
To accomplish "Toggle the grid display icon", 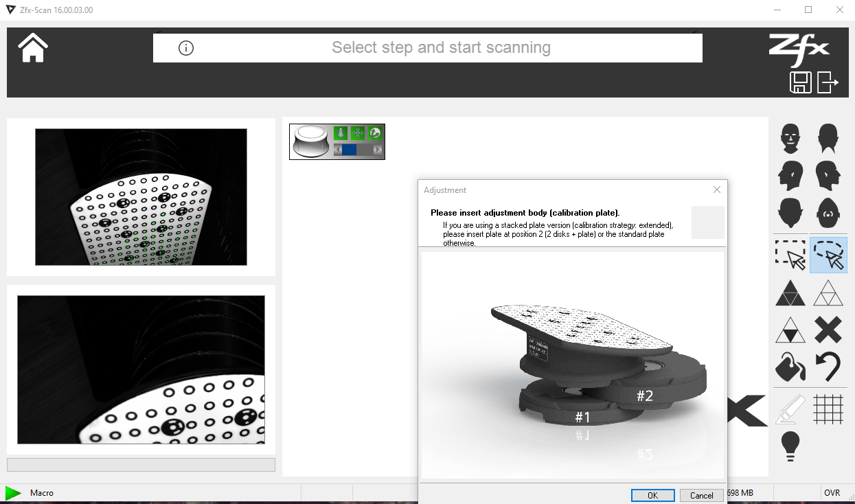I will 828,409.
